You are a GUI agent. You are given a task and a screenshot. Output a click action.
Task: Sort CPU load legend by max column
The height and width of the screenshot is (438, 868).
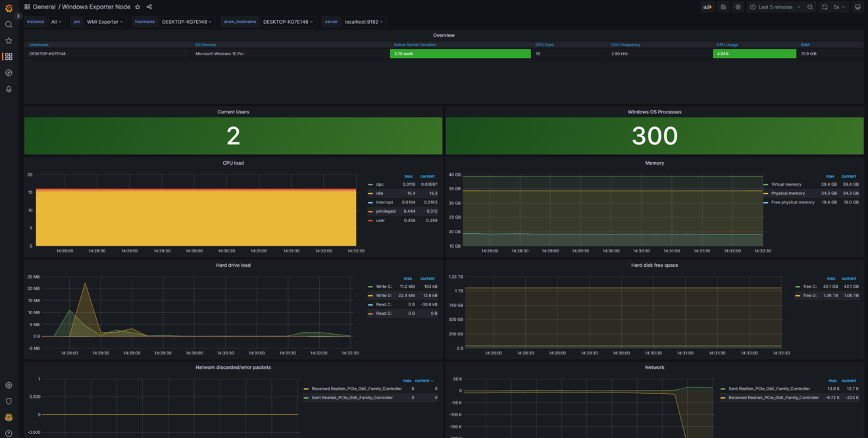click(408, 177)
